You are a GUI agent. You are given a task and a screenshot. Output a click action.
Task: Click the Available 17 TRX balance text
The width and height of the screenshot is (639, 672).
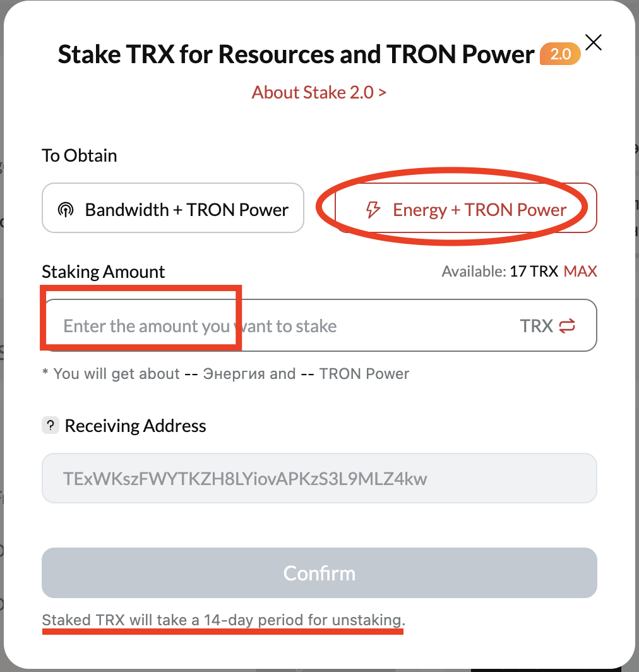click(x=499, y=272)
